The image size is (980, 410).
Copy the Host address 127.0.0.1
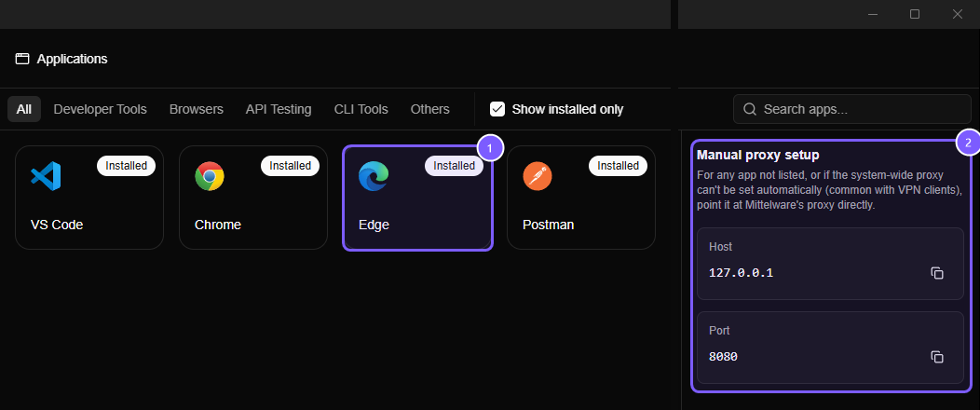(937, 273)
